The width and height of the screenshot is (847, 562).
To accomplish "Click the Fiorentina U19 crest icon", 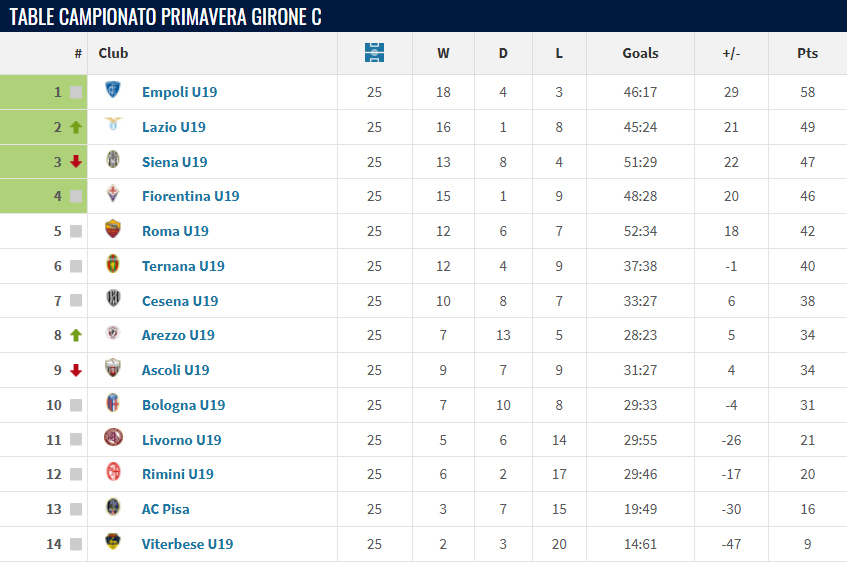I will click(113, 194).
